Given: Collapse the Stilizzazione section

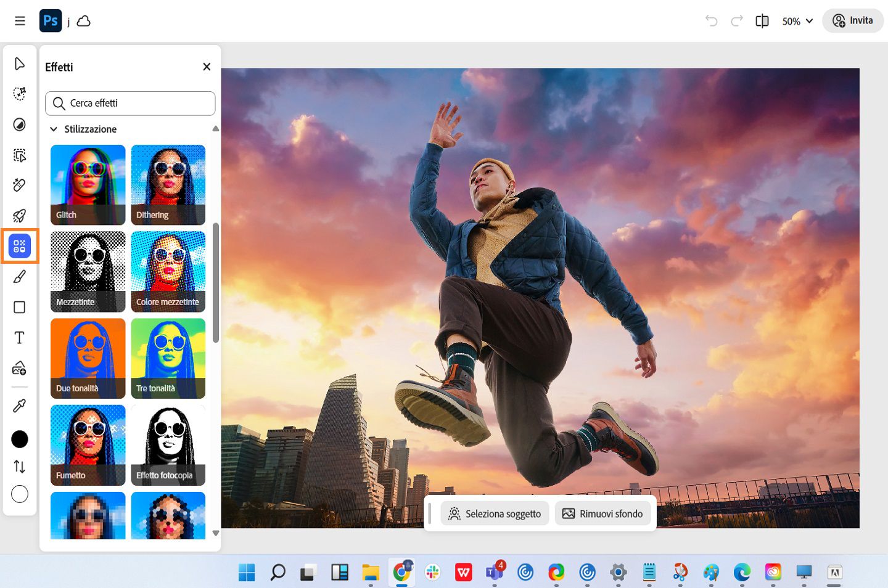Looking at the screenshot, I should point(54,129).
